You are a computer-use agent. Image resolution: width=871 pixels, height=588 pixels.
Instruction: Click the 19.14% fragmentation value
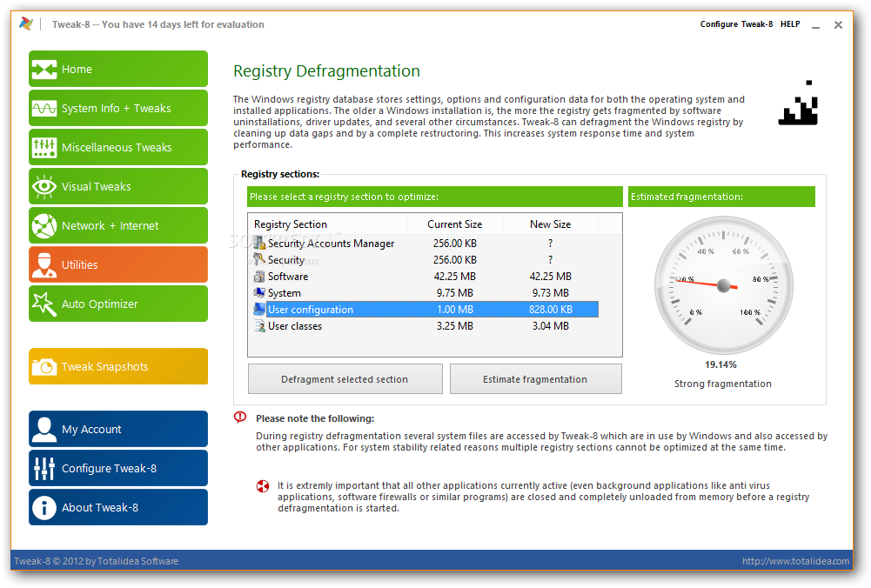click(720, 364)
